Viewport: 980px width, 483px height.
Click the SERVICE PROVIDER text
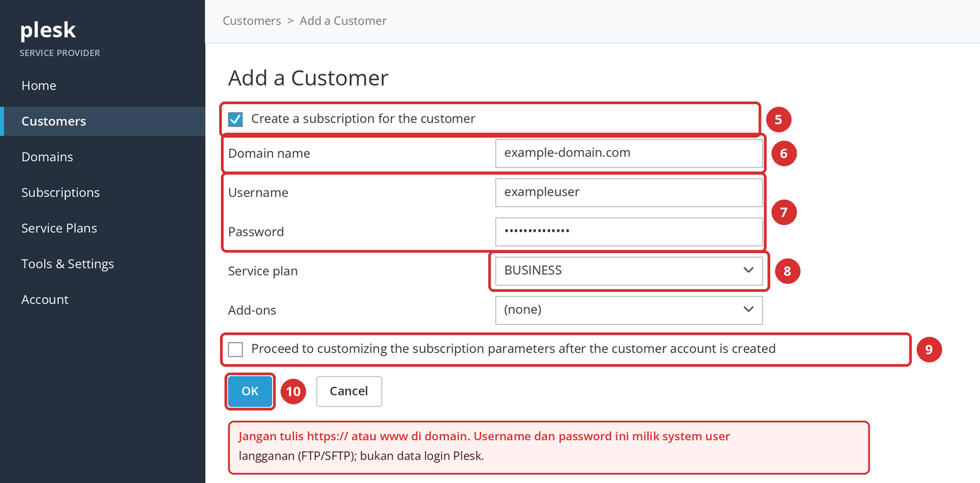coord(59,53)
